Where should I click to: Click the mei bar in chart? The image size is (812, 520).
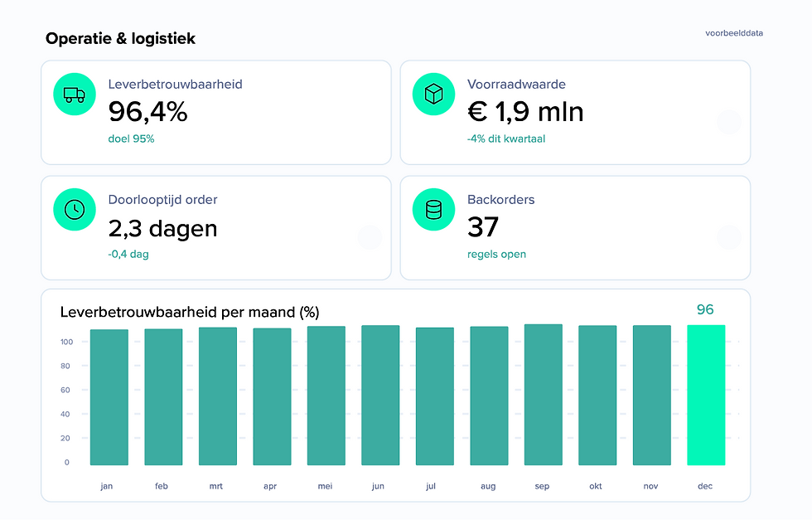326,396
